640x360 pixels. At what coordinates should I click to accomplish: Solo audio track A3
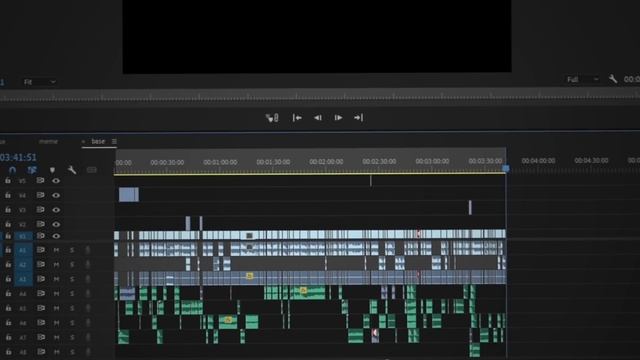[72, 279]
